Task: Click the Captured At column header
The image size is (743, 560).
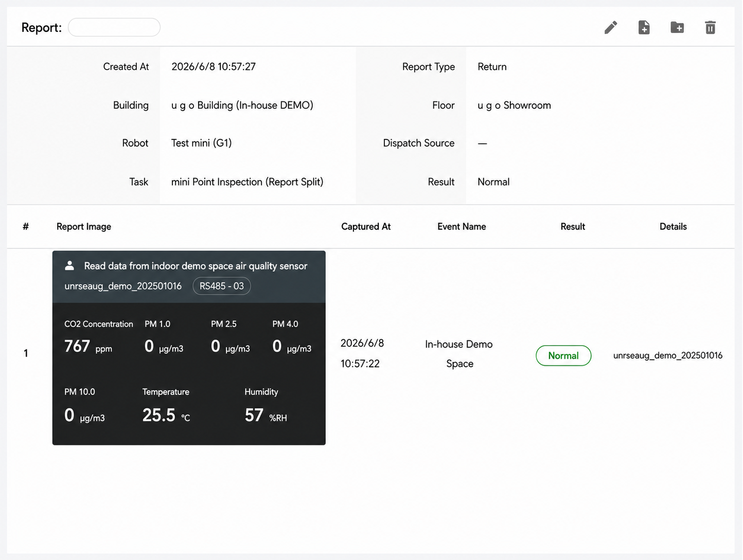Action: click(366, 226)
